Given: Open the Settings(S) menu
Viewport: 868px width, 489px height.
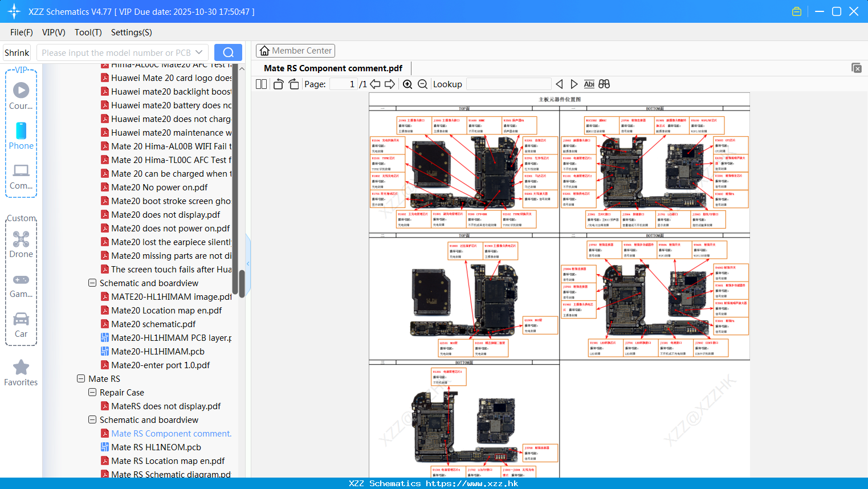Looking at the screenshot, I should 132,32.
